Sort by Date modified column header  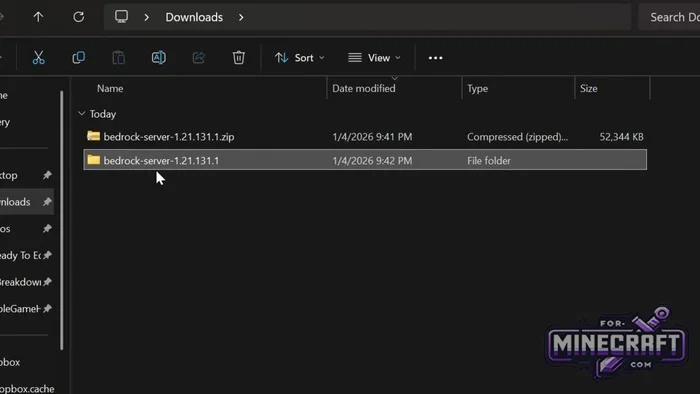pyautogui.click(x=364, y=88)
